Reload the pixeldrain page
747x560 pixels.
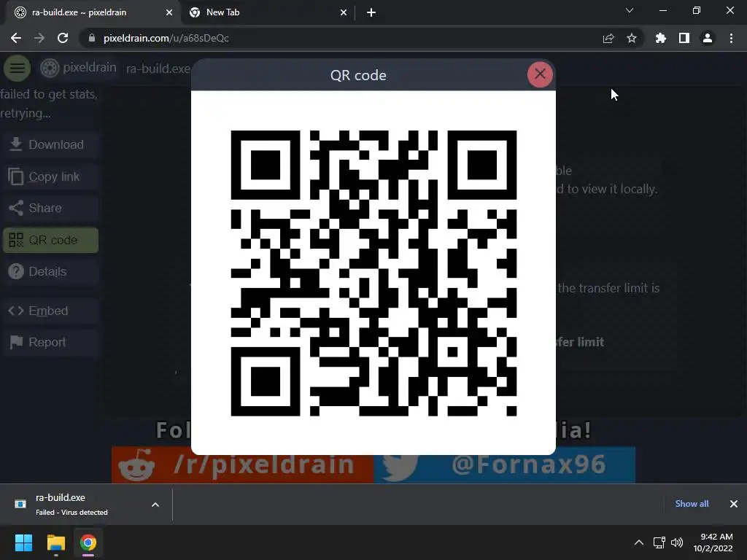pos(63,38)
